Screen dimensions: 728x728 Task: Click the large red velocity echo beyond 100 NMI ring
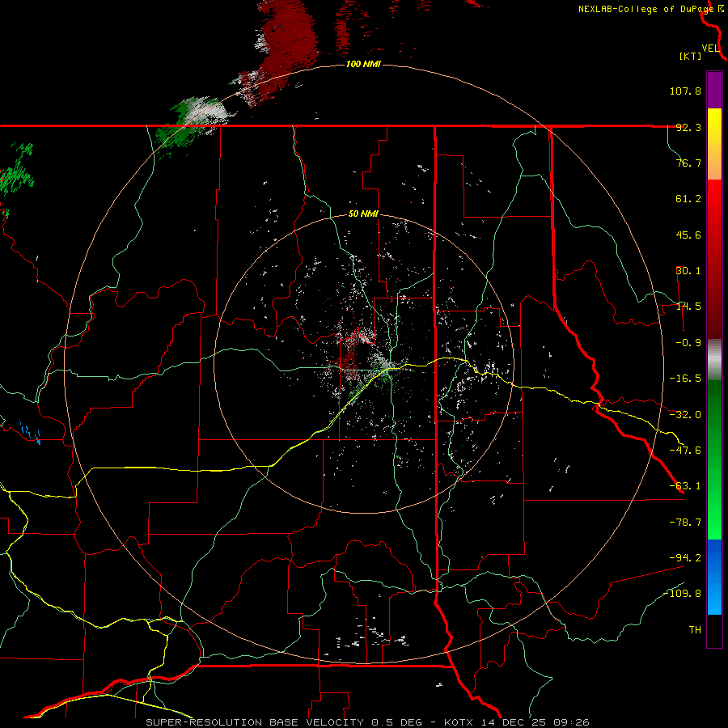pos(288,42)
